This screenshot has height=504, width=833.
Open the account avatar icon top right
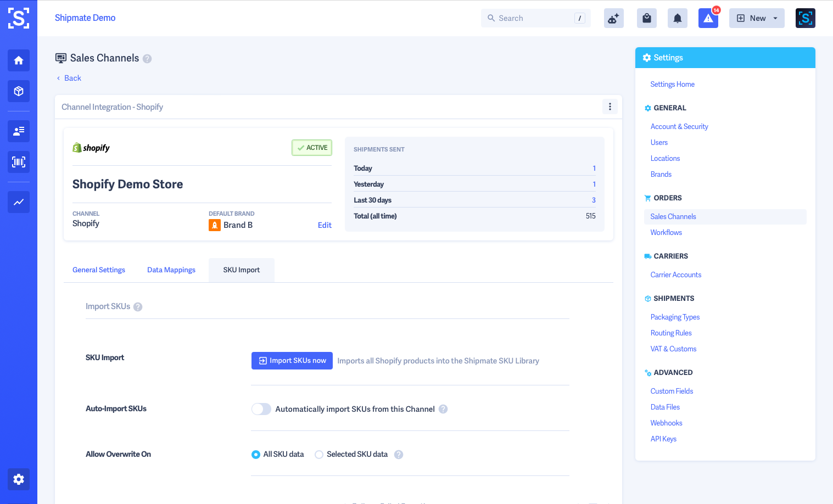point(806,18)
